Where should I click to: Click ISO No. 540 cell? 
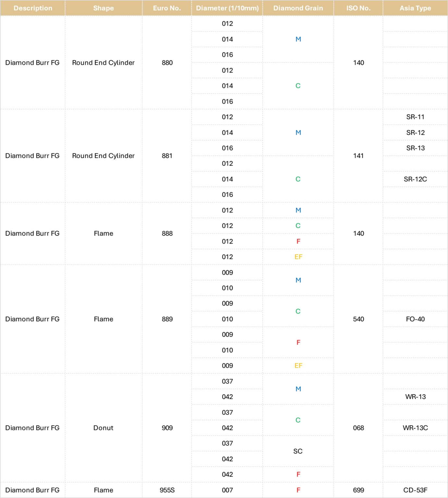(358, 319)
